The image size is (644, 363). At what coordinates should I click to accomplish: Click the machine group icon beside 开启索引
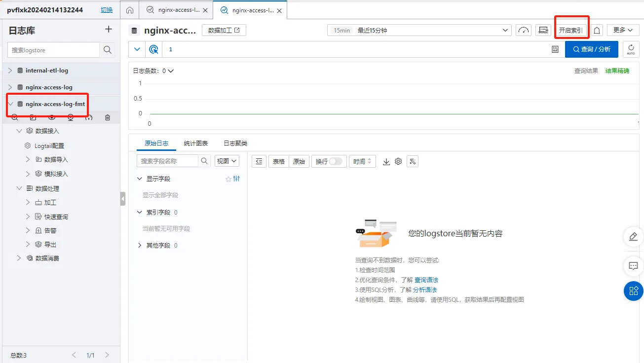pos(543,30)
